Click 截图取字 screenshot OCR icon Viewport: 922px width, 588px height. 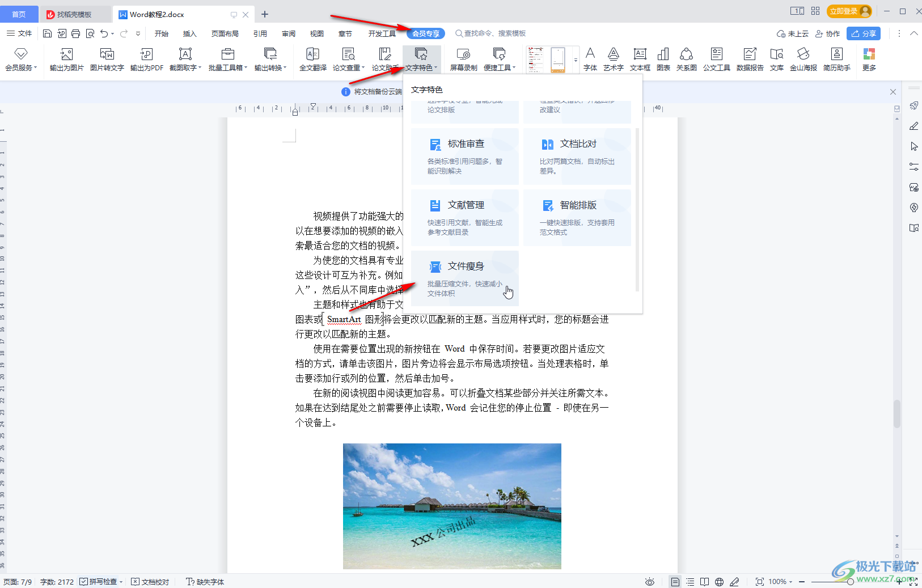[x=185, y=59]
